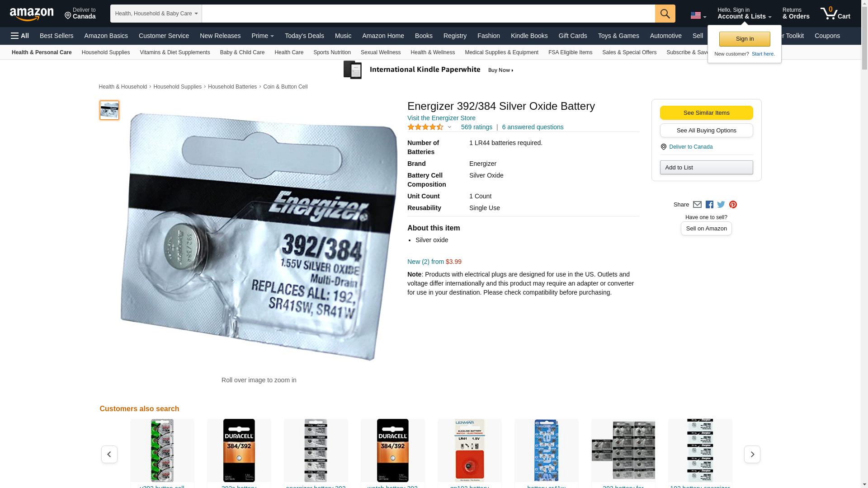The height and width of the screenshot is (488, 868).
Task: Share via email envelope icon
Action: click(697, 205)
